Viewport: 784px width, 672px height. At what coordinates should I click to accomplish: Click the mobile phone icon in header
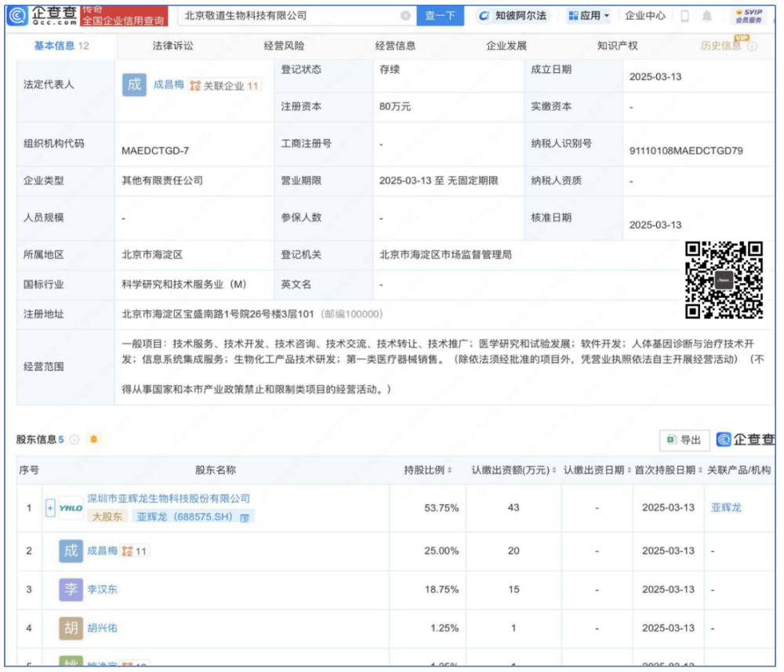click(684, 16)
